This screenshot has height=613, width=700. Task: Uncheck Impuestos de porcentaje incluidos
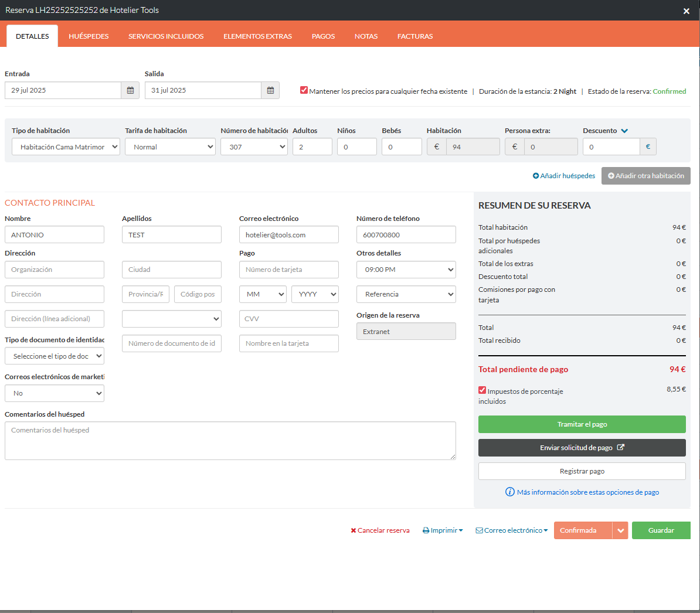coord(482,390)
